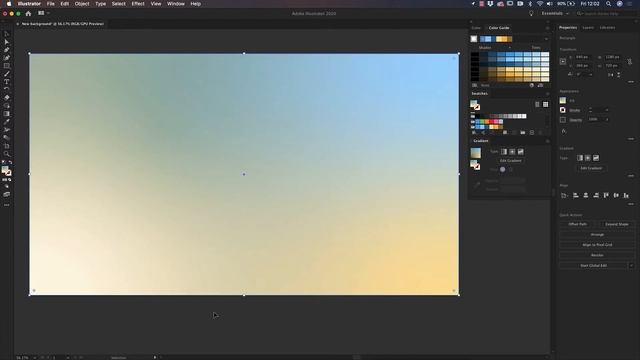Open the Effect menu

pyautogui.click(x=138, y=4)
